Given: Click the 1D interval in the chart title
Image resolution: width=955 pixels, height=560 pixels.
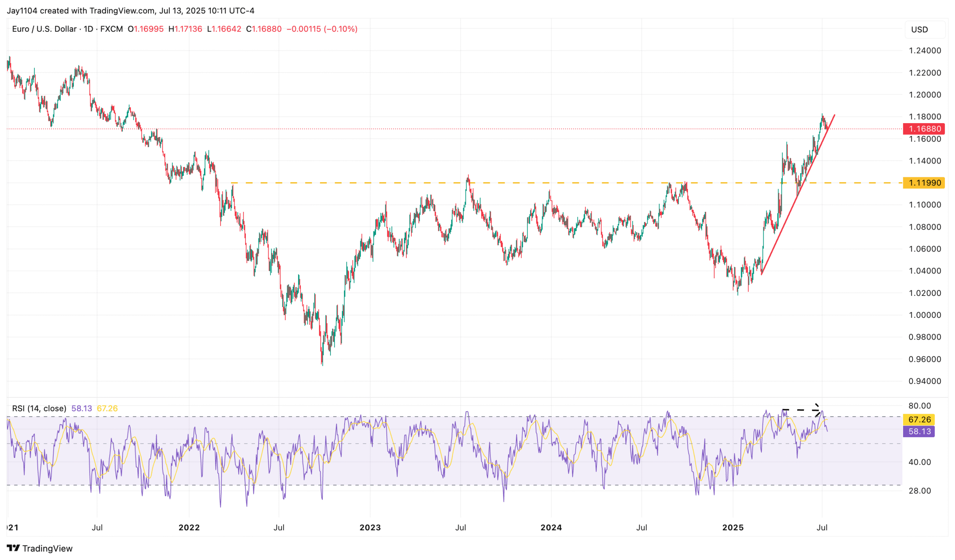Looking at the screenshot, I should point(88,29).
